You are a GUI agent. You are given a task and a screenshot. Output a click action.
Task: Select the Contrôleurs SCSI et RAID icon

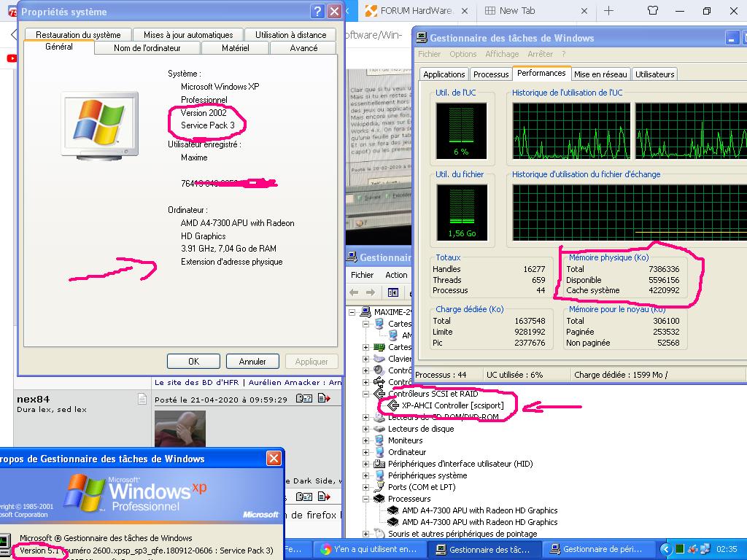[379, 393]
